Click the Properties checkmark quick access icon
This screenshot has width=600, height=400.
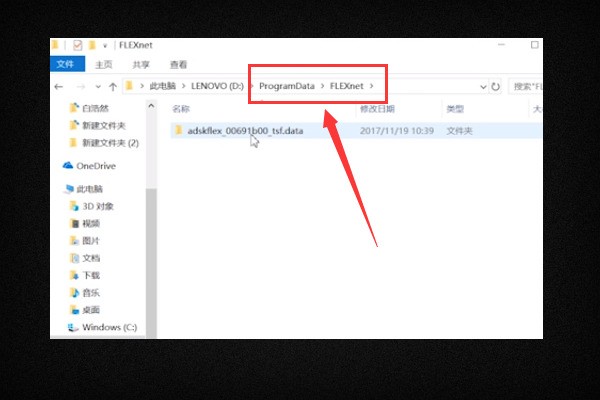tap(77, 45)
